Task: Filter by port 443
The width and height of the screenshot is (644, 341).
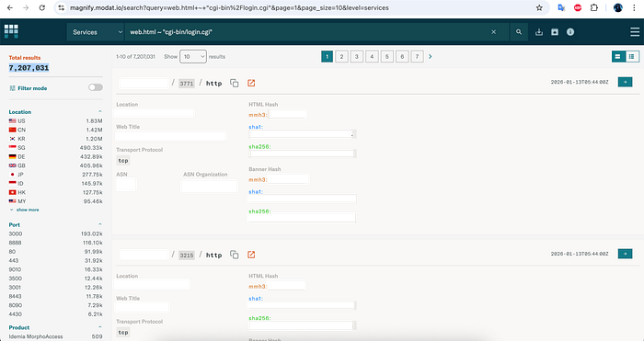Action: [x=55, y=260]
